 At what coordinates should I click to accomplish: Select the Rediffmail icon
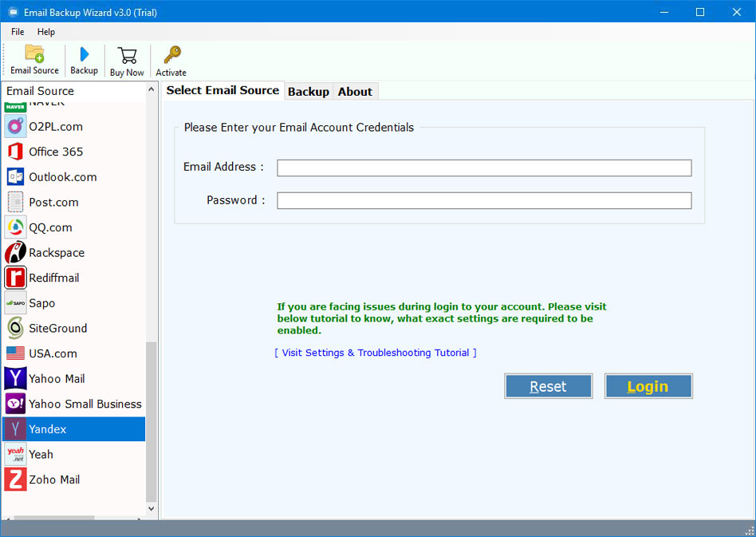[x=15, y=278]
